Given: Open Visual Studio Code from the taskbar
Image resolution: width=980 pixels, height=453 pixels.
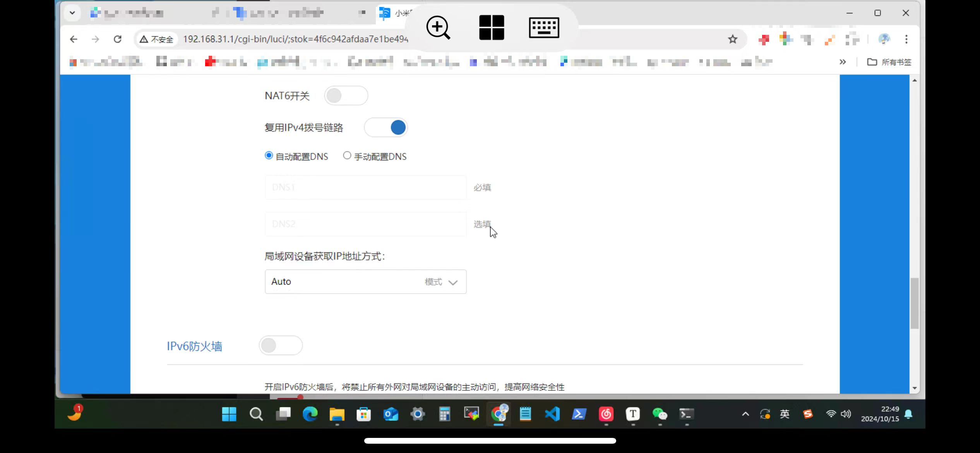Looking at the screenshot, I should point(552,414).
